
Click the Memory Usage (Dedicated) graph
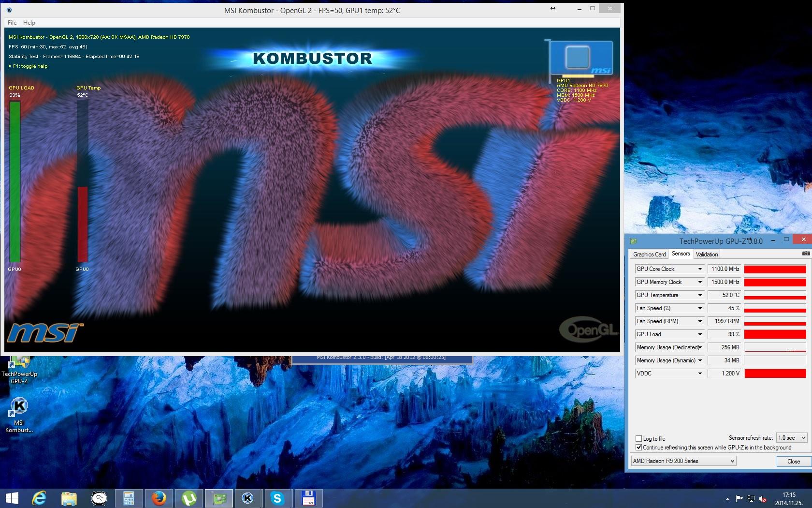coord(775,347)
